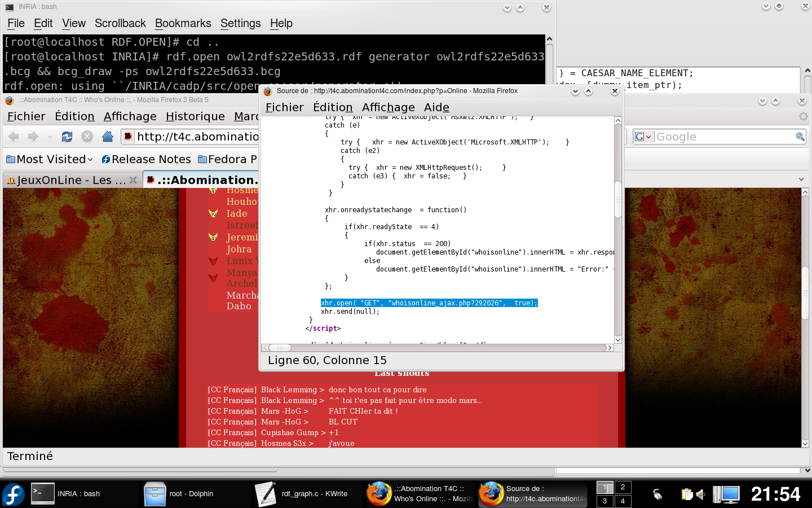Image resolution: width=812 pixels, height=508 pixels.
Task: Open Fedora P... bookmarks folder
Action: tap(227, 159)
